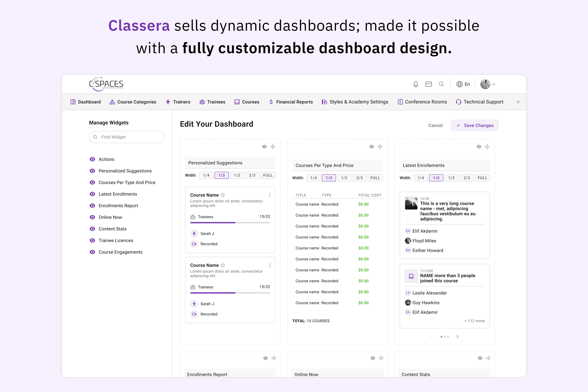The height and width of the screenshot is (392, 588).
Task: Toggle visibility of Online Now in sidebar
Action: [x=92, y=217]
